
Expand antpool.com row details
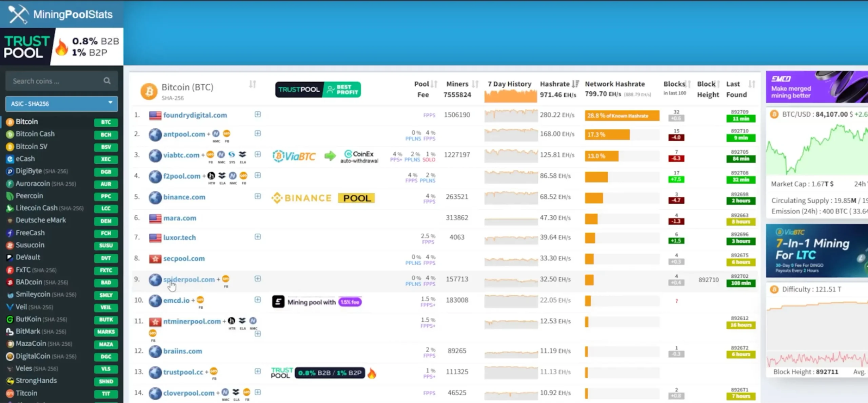tap(258, 133)
